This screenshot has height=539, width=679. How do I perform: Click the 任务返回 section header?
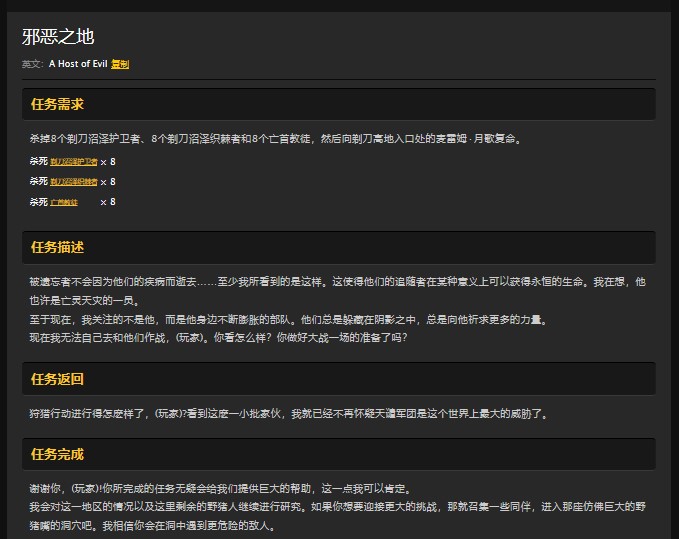[x=57, y=378]
